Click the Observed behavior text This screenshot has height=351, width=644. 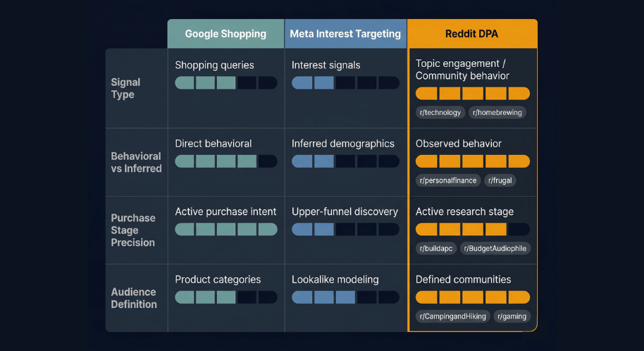[x=459, y=144]
